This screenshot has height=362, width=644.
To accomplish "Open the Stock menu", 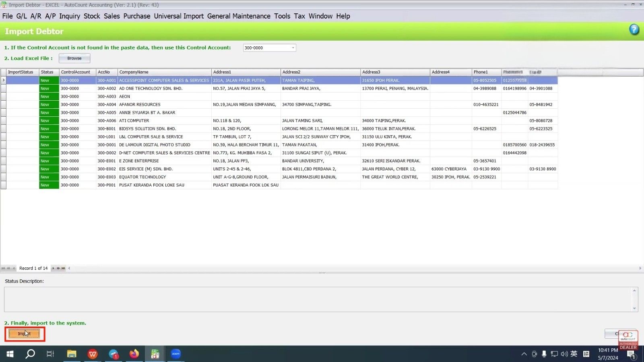I will click(92, 16).
